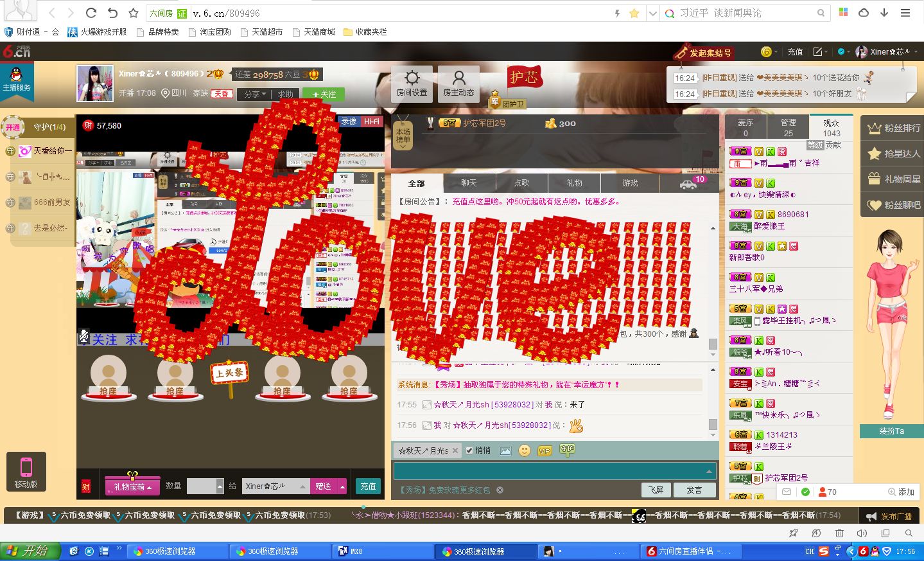Click the 飞屏 button

coord(656,490)
